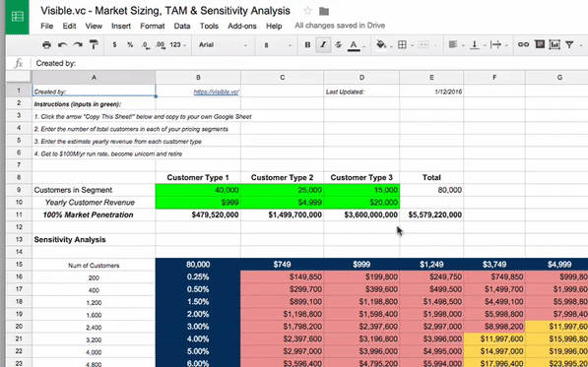The width and height of the screenshot is (588, 367).
Task: Select the total cell $5,579,220,000
Action: [431, 214]
